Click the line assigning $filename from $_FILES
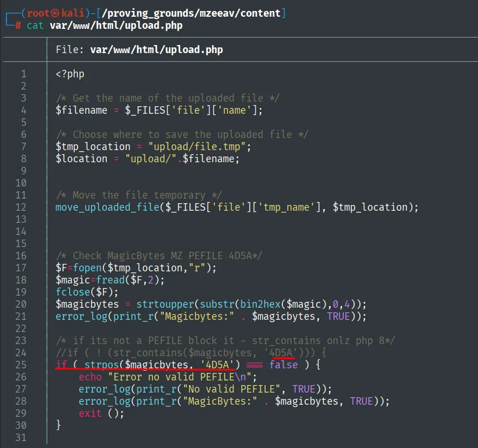This screenshot has height=448, width=478. [x=159, y=110]
